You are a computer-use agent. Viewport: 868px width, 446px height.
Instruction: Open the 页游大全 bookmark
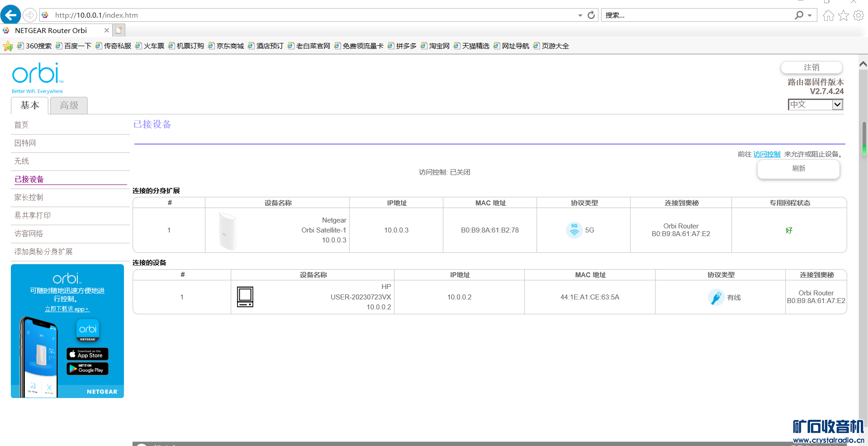551,46
